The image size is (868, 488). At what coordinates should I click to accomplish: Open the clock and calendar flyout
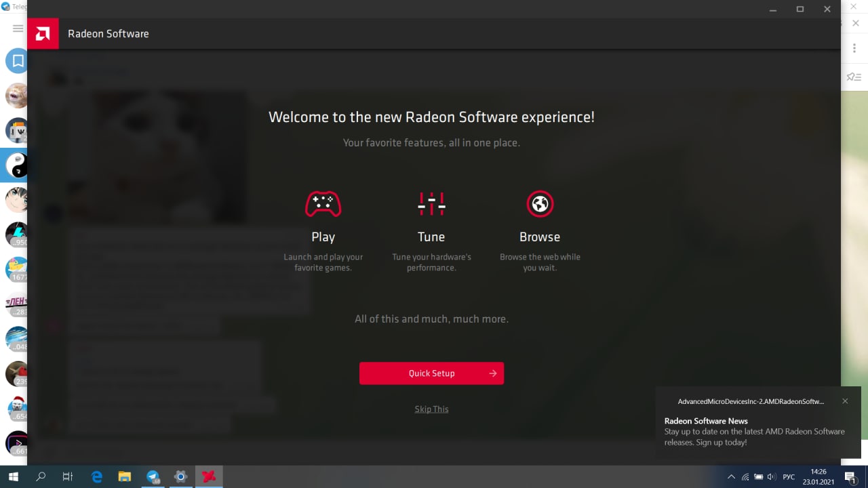[818, 476]
